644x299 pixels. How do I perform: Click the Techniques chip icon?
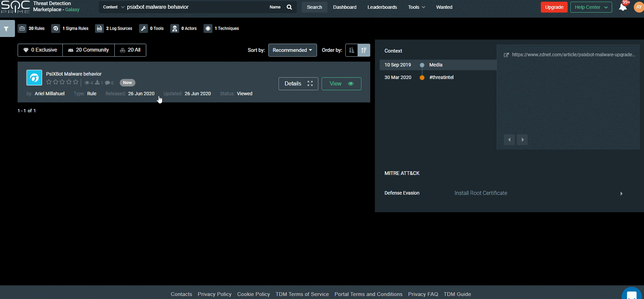208,29
